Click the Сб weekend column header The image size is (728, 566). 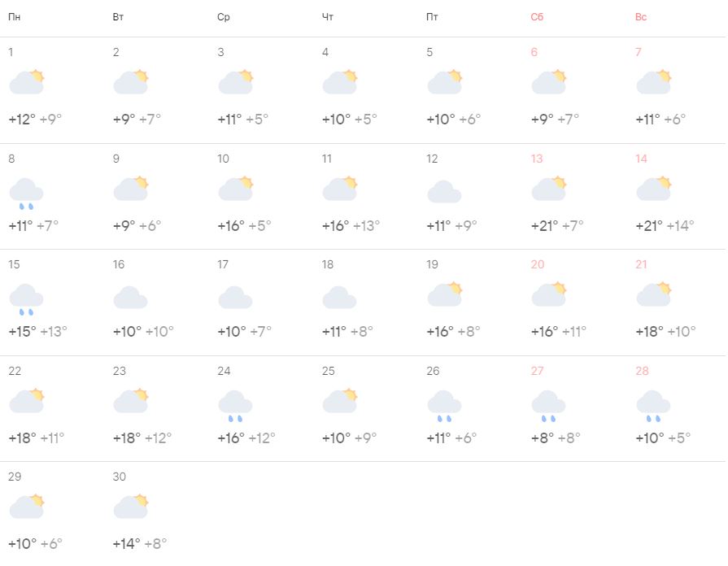click(x=537, y=17)
